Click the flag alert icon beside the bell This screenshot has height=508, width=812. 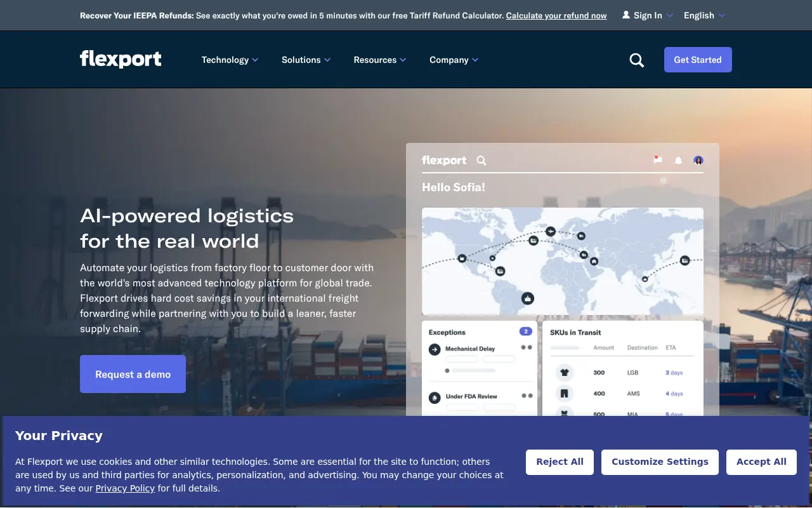click(x=657, y=160)
